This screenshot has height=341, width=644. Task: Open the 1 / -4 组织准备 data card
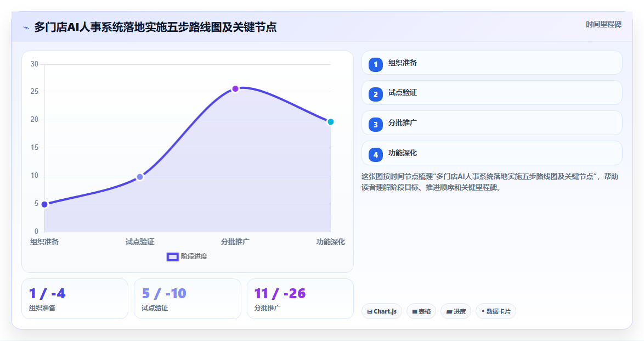pos(75,299)
